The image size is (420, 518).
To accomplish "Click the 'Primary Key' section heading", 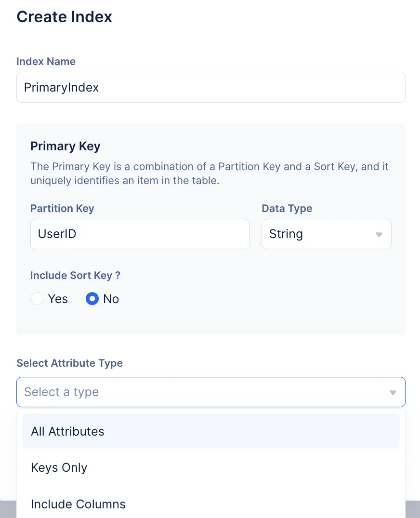I will point(65,146).
